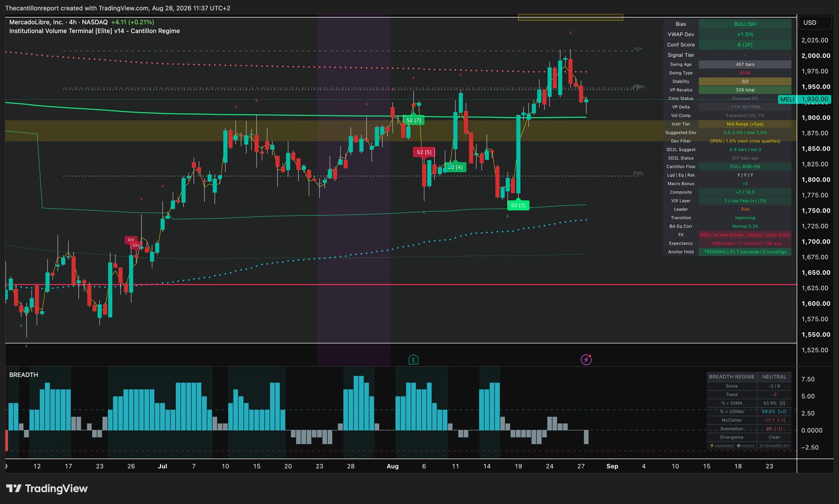Viewport: 839px width, 504px height.
Task: Click the Lqd | Eq | Rsk value Y | Y | Y
Action: point(745,175)
